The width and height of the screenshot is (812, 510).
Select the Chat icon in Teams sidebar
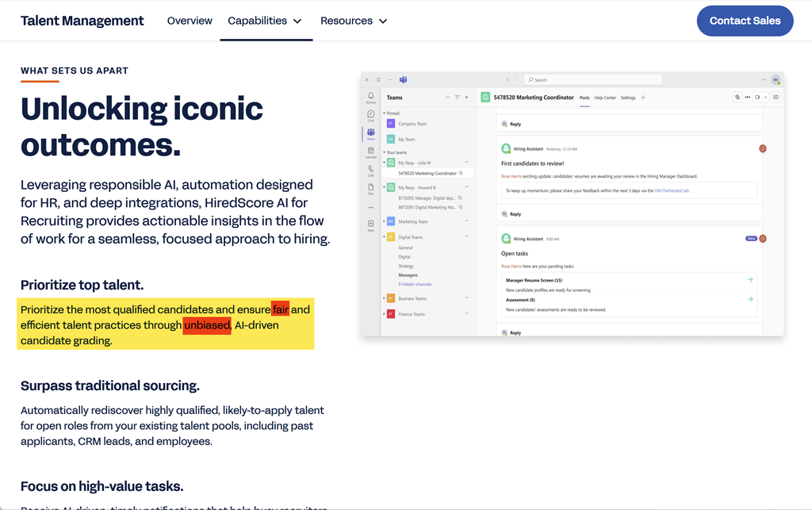coord(370,115)
